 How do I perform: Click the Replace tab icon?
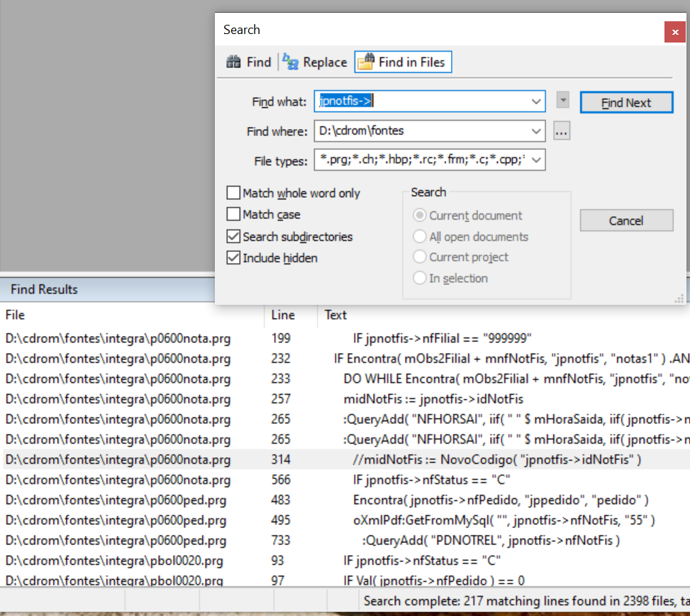(x=291, y=62)
